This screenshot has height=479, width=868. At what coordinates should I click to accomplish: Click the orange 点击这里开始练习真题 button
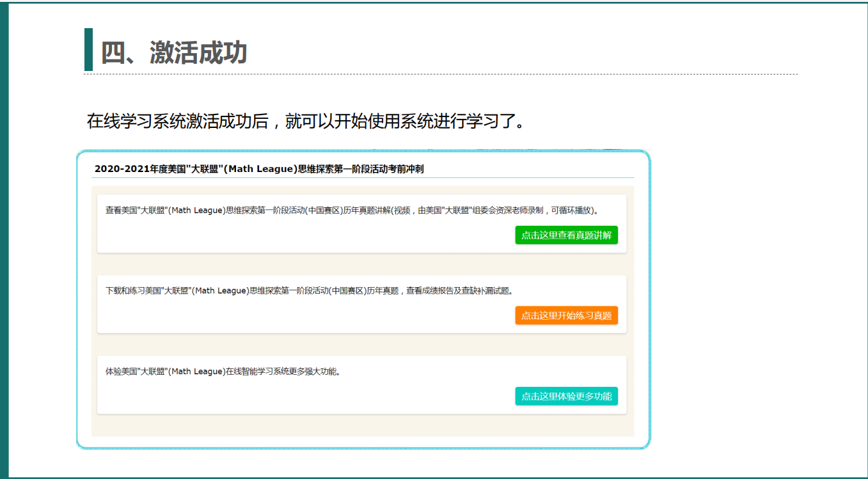click(566, 315)
